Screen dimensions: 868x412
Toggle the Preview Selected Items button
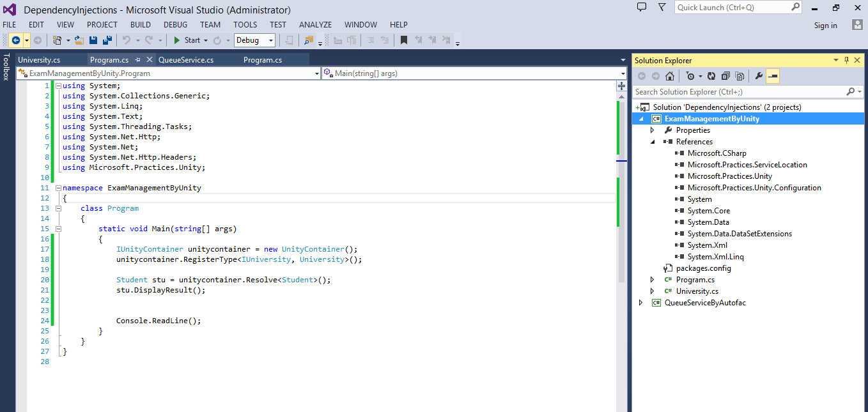[773, 76]
